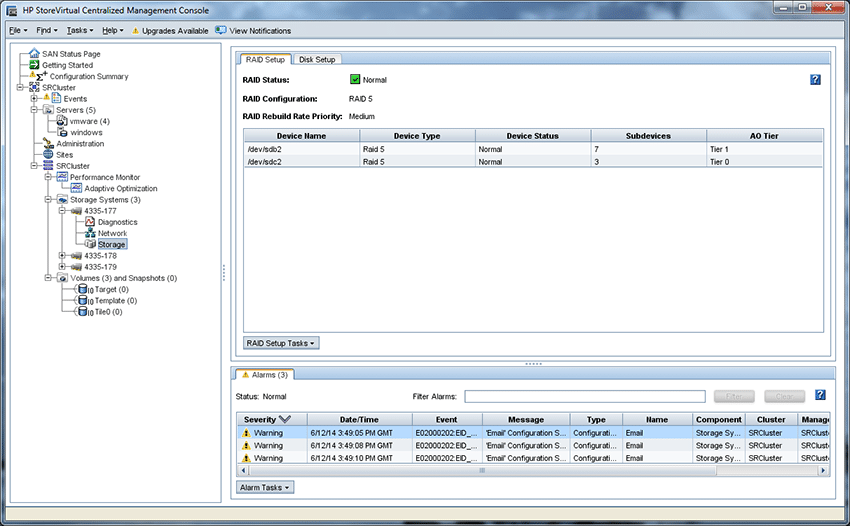Collapse the Performance Monitor node
This screenshot has height=526, width=850.
(x=48, y=177)
